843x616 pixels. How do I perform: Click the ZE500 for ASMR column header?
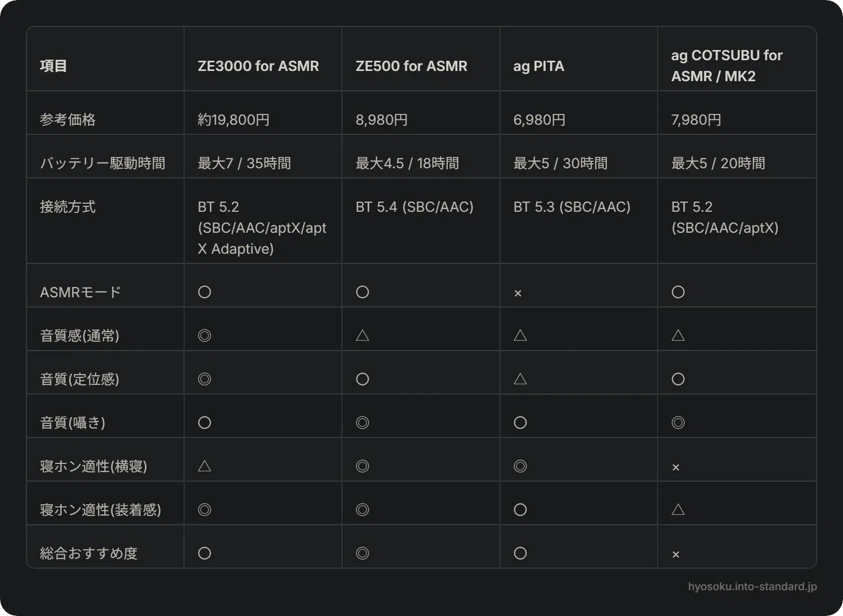pos(411,66)
